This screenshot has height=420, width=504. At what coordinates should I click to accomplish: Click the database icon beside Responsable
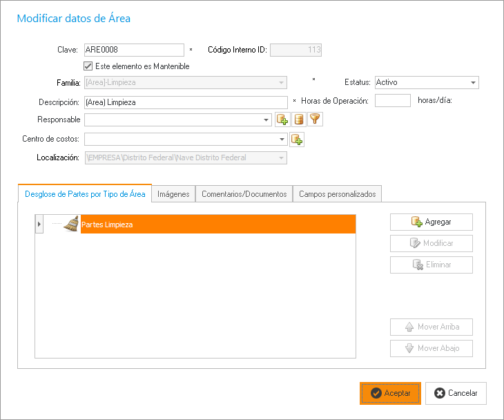(298, 120)
